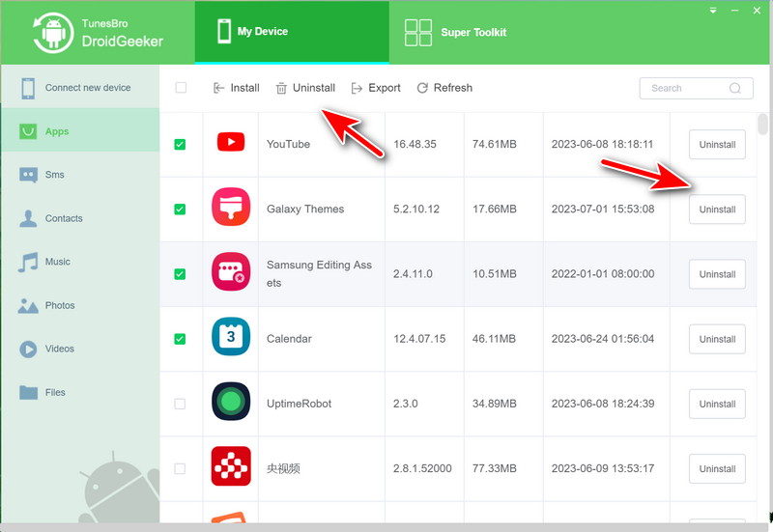Uncheck the Galaxy Themes checkbox
Image resolution: width=773 pixels, height=532 pixels.
[x=180, y=210]
